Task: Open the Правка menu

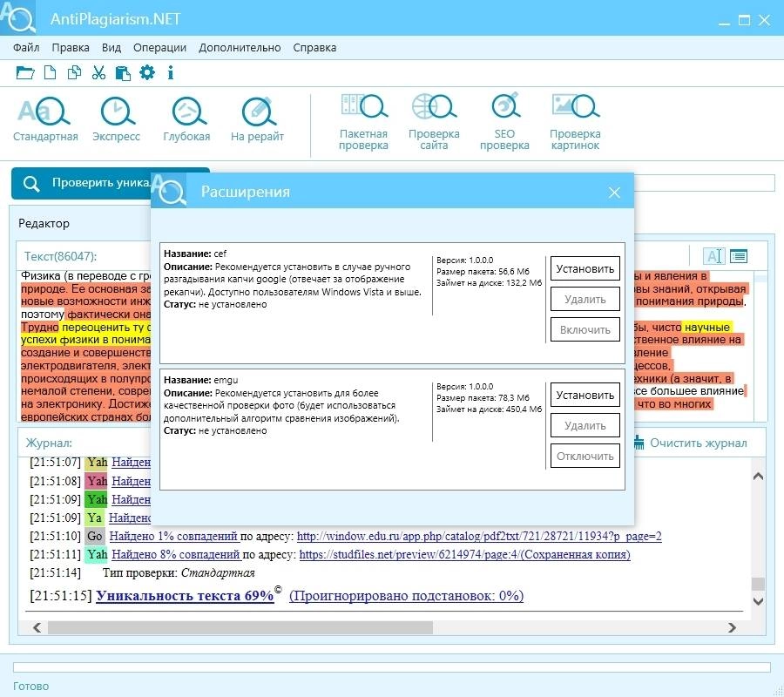Action: pos(71,48)
